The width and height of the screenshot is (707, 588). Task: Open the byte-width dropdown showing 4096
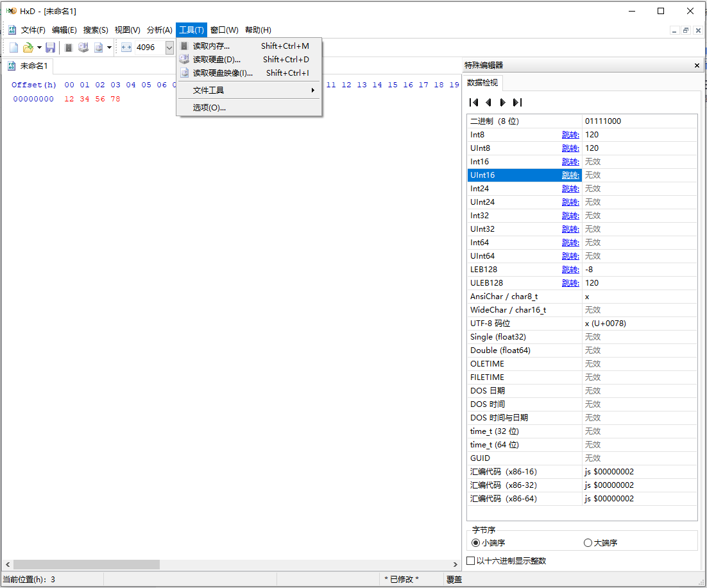[169, 47]
